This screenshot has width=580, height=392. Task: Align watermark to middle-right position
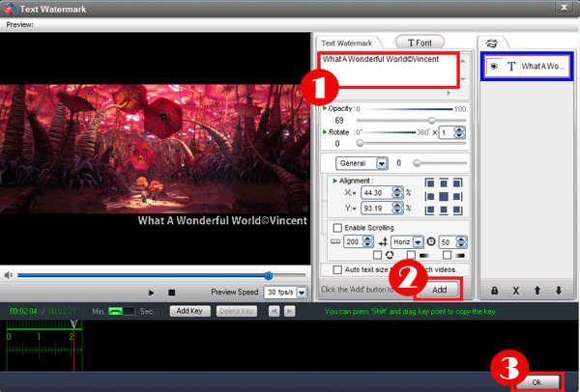click(x=457, y=197)
